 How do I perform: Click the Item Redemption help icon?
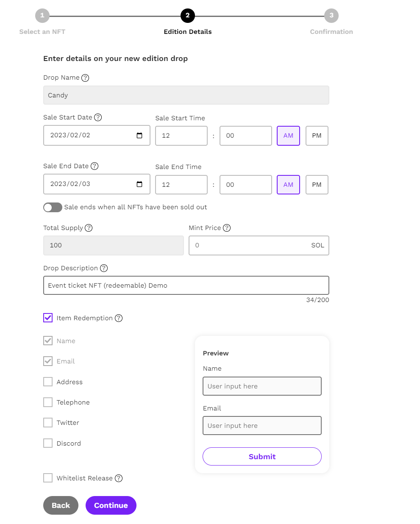pyautogui.click(x=119, y=318)
